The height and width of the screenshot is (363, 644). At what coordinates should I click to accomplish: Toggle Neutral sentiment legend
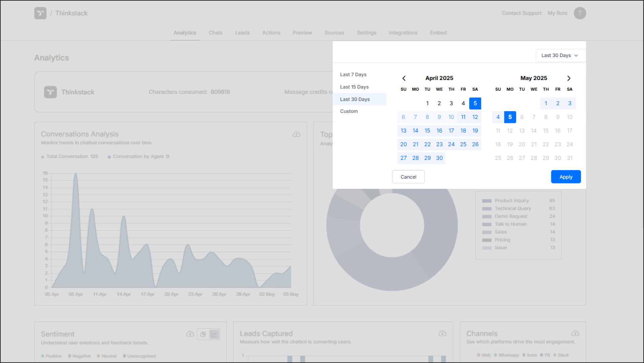107,356
